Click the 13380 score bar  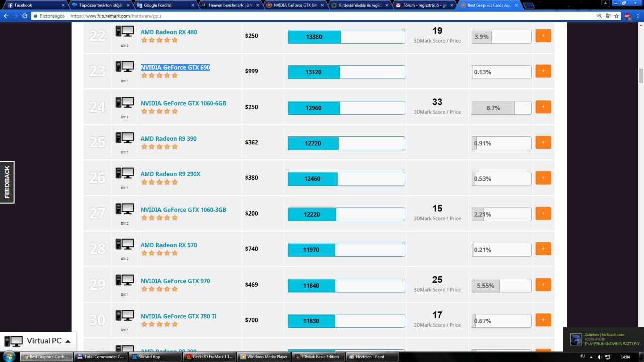[x=346, y=37]
